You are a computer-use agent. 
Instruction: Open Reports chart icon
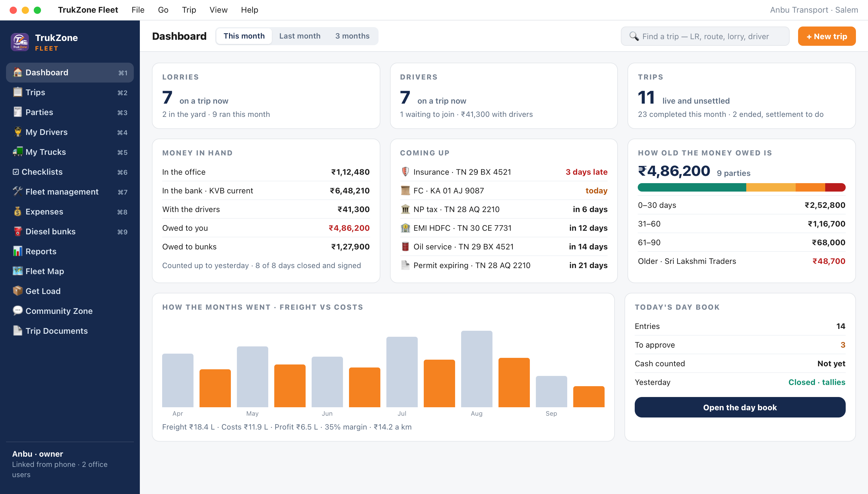[x=17, y=251]
